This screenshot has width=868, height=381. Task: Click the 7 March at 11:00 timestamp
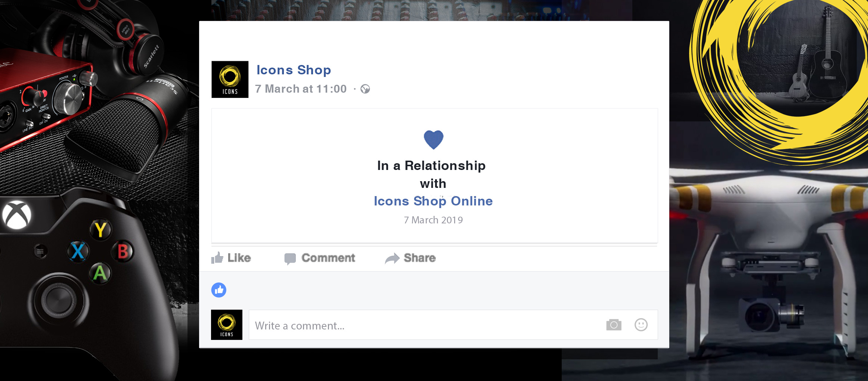pos(301,89)
